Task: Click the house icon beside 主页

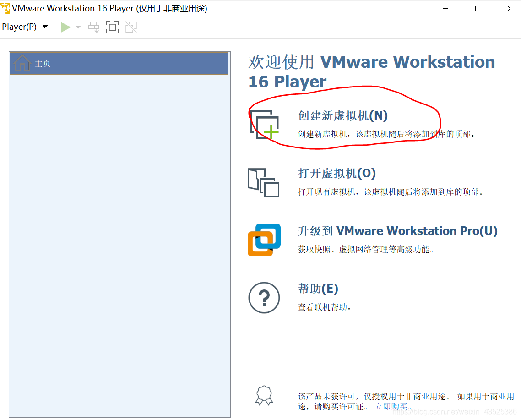Action: pos(22,63)
